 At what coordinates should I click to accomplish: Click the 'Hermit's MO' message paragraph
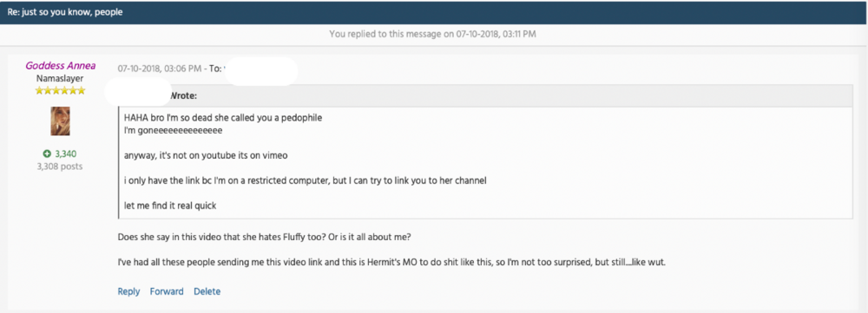[x=391, y=262]
